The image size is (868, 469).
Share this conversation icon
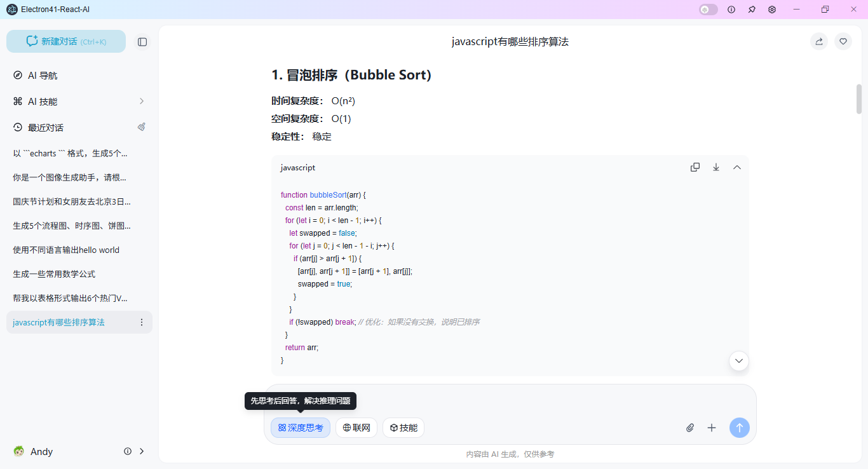tap(819, 41)
